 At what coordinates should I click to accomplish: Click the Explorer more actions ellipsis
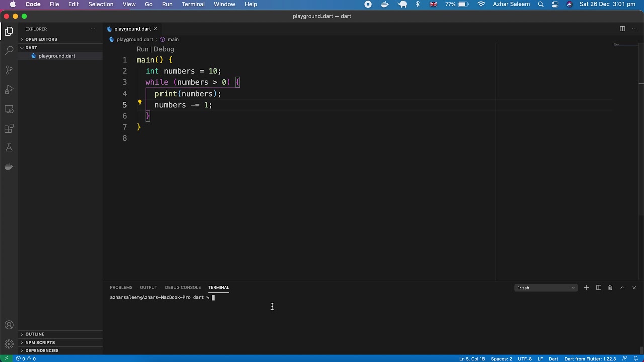point(93,29)
